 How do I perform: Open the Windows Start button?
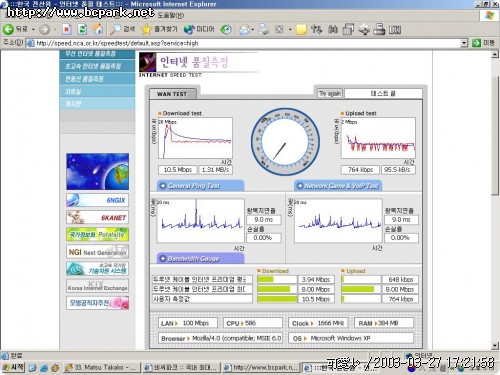[x=13, y=367]
